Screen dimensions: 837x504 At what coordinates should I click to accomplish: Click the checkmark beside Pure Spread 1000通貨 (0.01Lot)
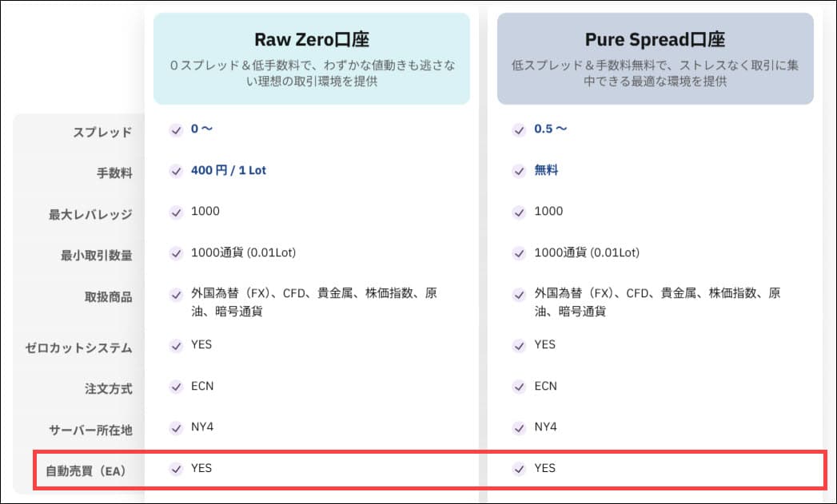coord(520,254)
